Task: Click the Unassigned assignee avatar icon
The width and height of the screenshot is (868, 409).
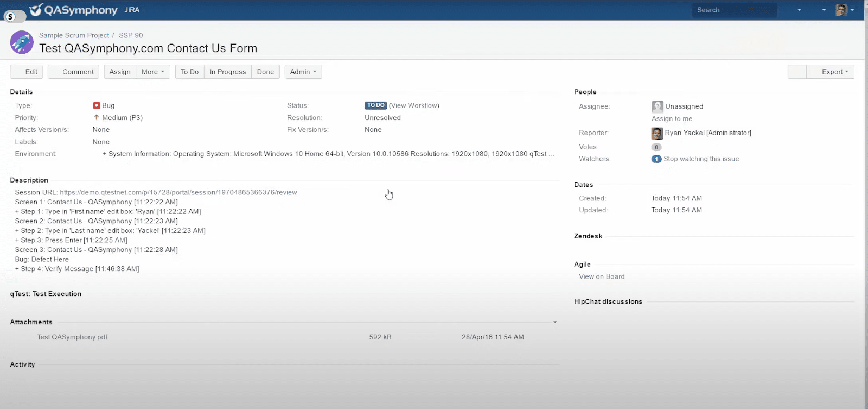Action: coord(657,106)
